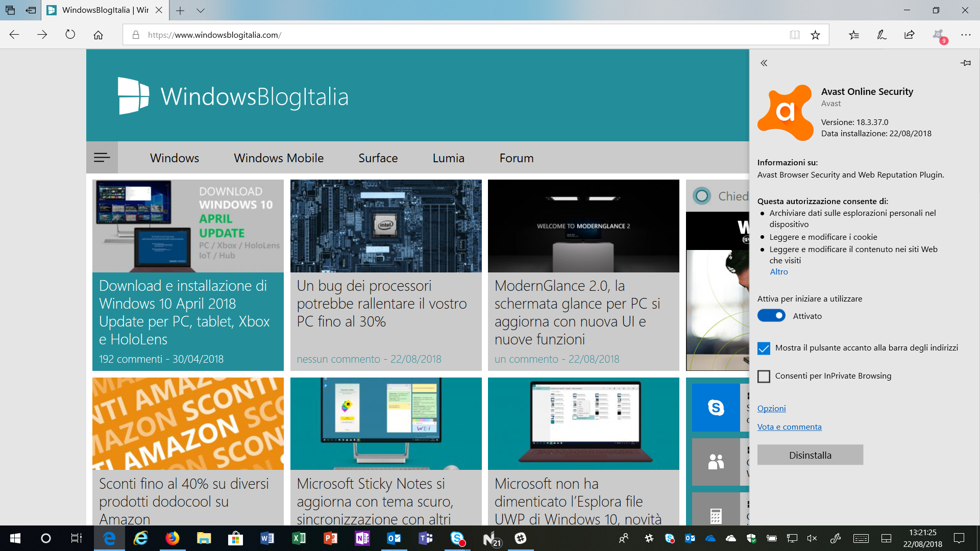Expand tab previews chevron

[201, 10]
